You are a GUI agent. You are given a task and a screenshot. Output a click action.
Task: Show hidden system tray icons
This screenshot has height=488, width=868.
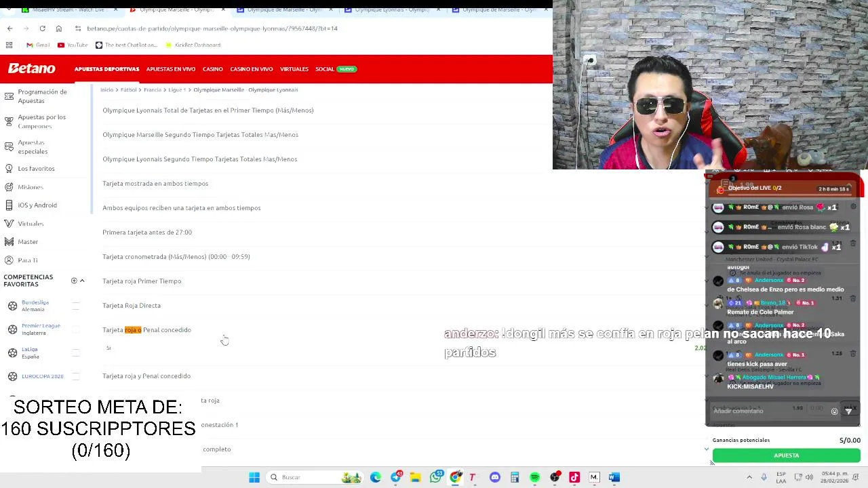point(749,477)
